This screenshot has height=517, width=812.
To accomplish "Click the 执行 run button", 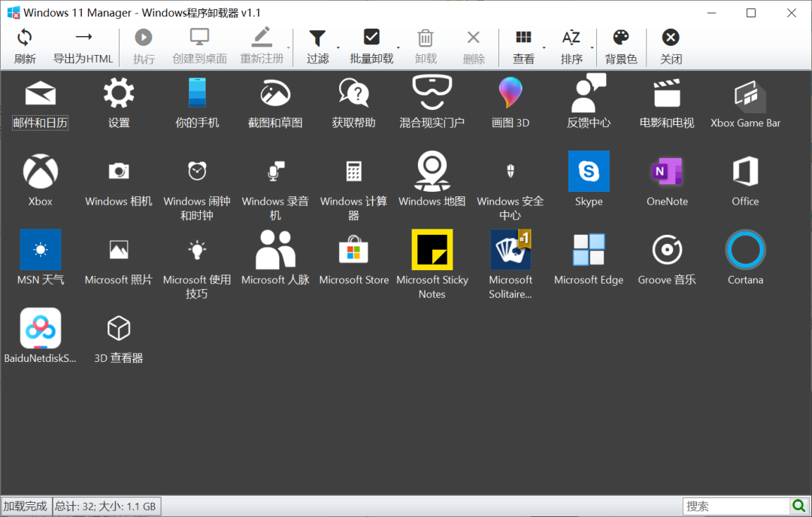I will (144, 47).
